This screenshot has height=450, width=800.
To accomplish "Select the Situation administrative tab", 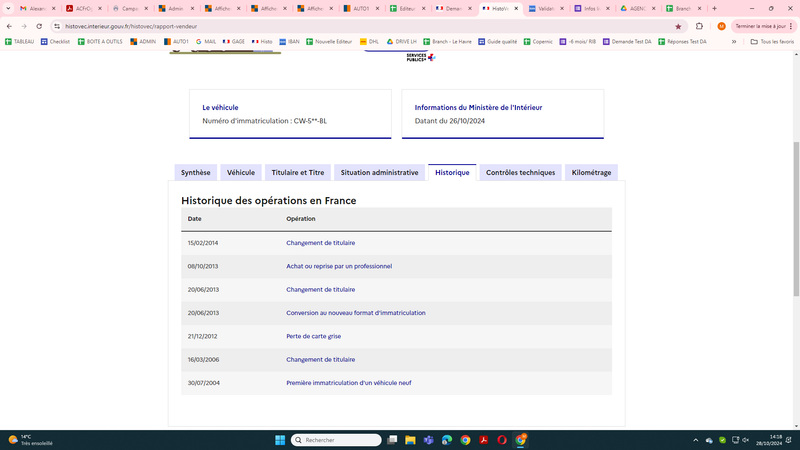I will click(379, 172).
